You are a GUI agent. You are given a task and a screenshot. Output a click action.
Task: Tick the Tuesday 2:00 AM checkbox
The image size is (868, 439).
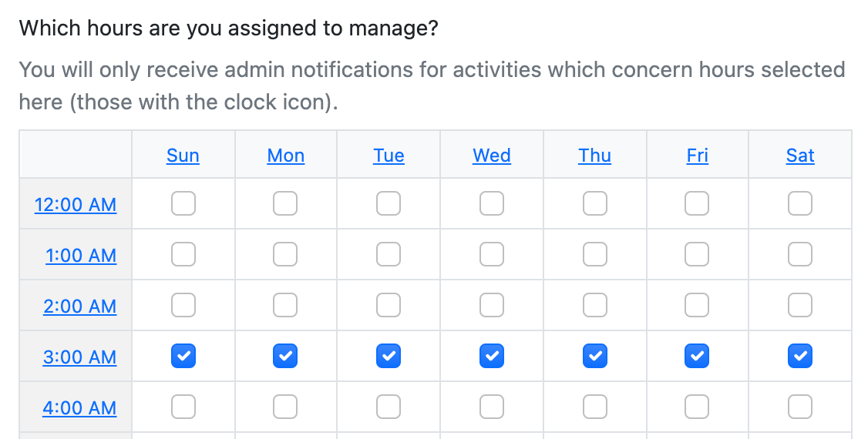pyautogui.click(x=389, y=306)
